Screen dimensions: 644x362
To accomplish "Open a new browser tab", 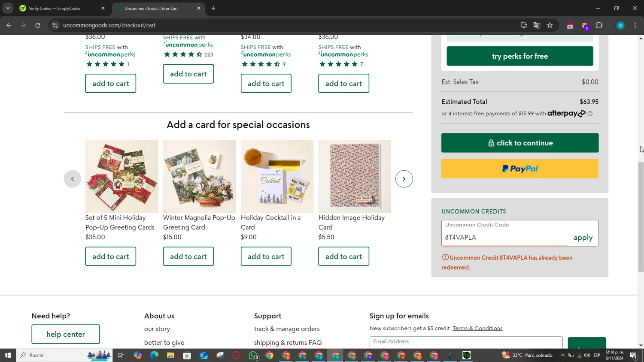I will coord(213,8).
